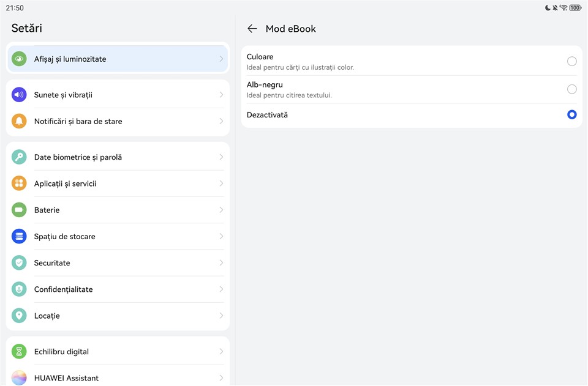
Task: Expand Confidențialitate using its chevron
Action: (221, 289)
